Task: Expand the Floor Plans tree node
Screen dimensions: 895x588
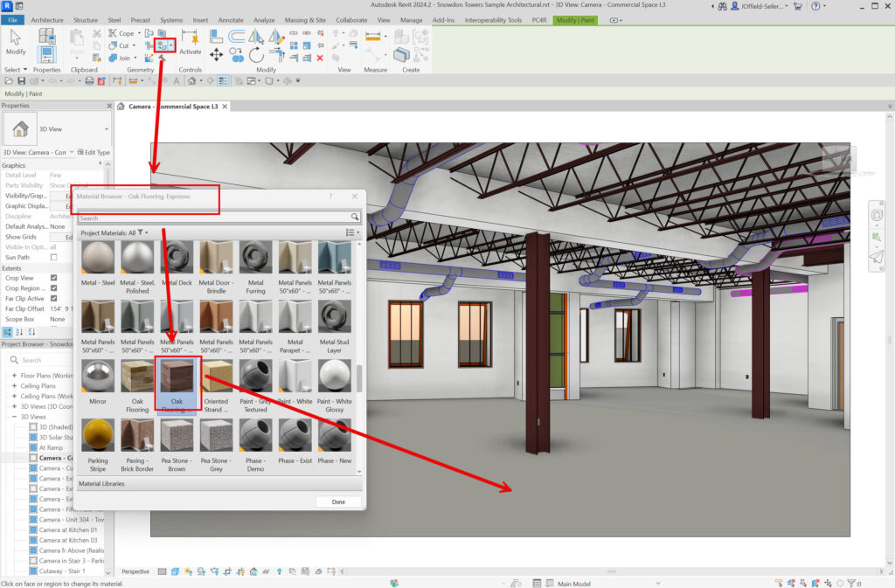Action: click(14, 376)
